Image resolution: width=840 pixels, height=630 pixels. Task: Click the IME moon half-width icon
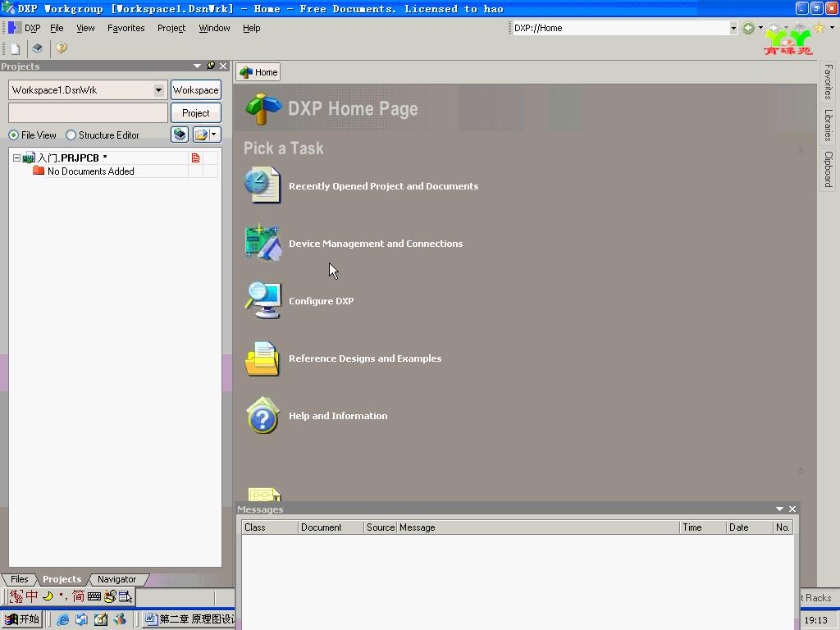click(x=48, y=596)
